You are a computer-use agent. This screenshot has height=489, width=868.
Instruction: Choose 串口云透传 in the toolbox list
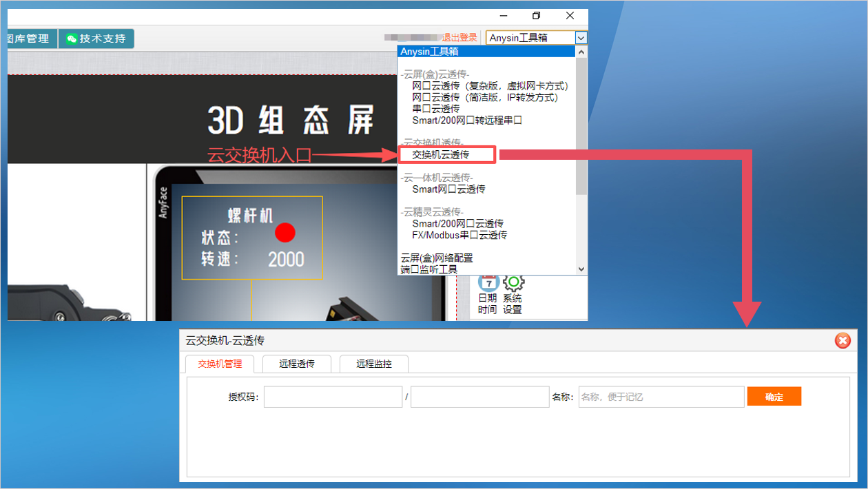click(435, 109)
